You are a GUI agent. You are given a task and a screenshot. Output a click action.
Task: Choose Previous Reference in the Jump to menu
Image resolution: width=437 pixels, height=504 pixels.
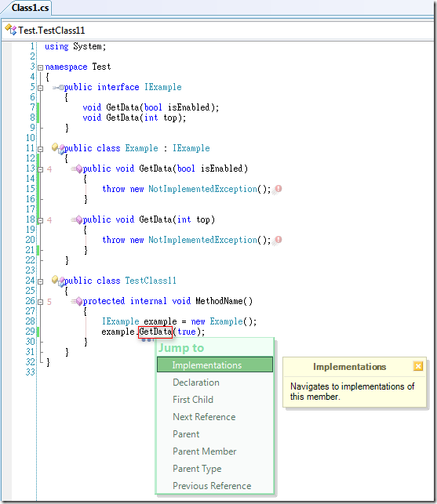click(x=215, y=486)
